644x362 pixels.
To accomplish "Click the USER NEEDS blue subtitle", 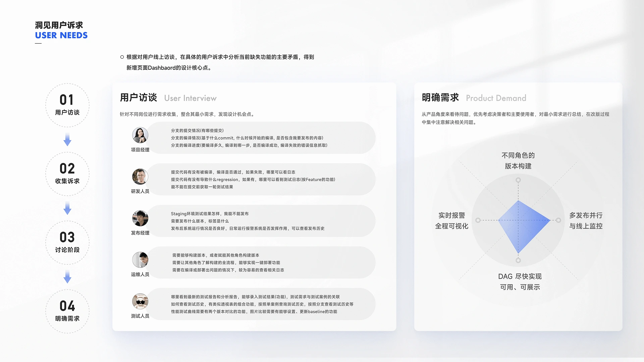I will (x=61, y=36).
